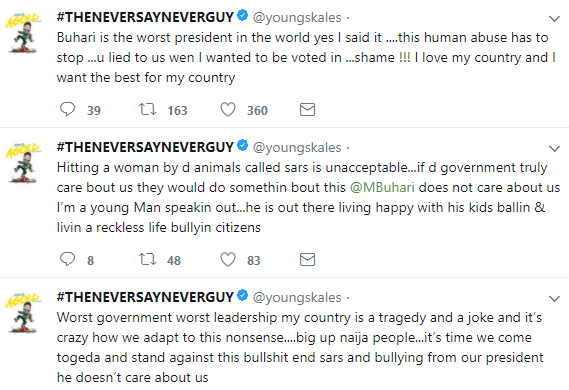This screenshot has height=390, width=569.
Task: Open the 'Worst government worst leadership' tweet text
Action: (300, 348)
